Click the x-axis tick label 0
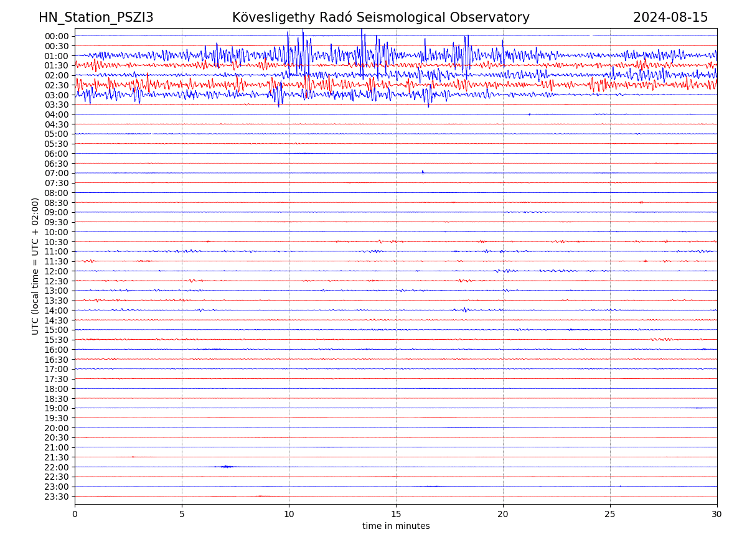The image size is (747, 560). point(75,514)
